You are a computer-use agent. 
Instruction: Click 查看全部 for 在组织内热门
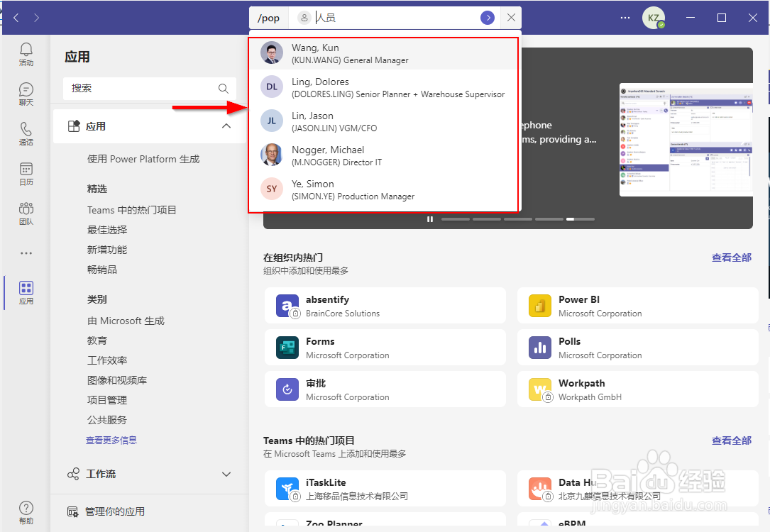732,257
